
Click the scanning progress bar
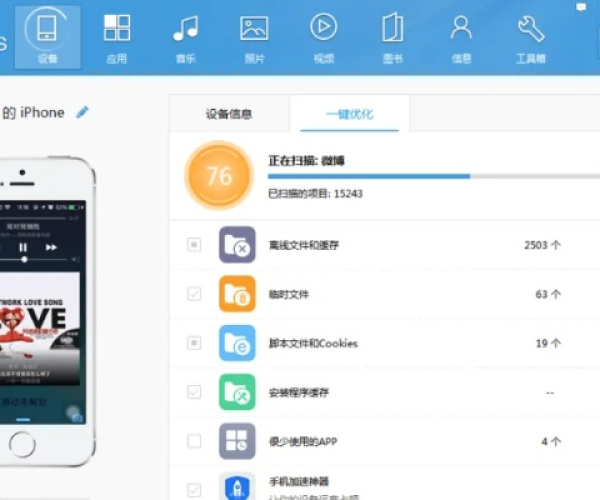434,176
